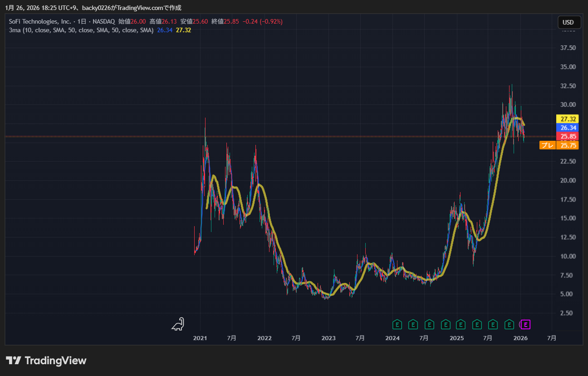Screen dimensions: 588x376
Task: Click the red 25.85 last price label
Action: [x=568, y=136]
